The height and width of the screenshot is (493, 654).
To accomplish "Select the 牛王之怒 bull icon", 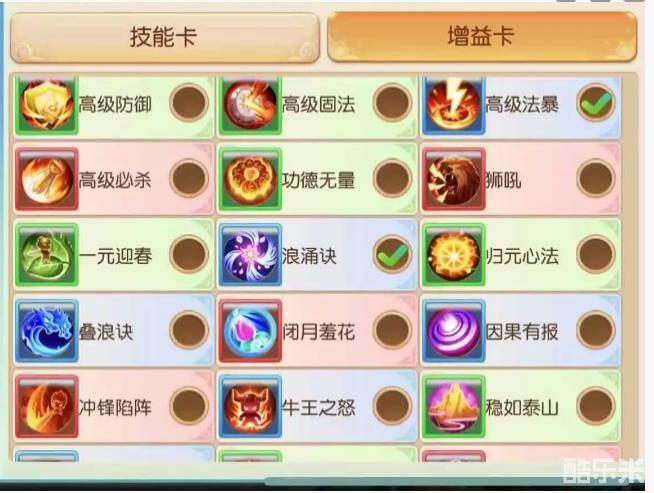I will pos(250,406).
